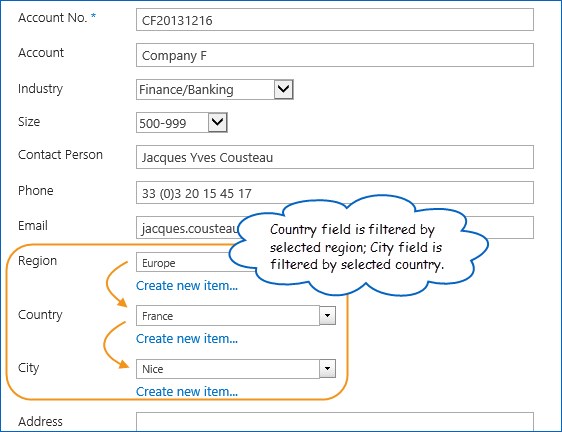This screenshot has height=432, width=562.
Task: Click Create new item link under City
Action: (187, 391)
